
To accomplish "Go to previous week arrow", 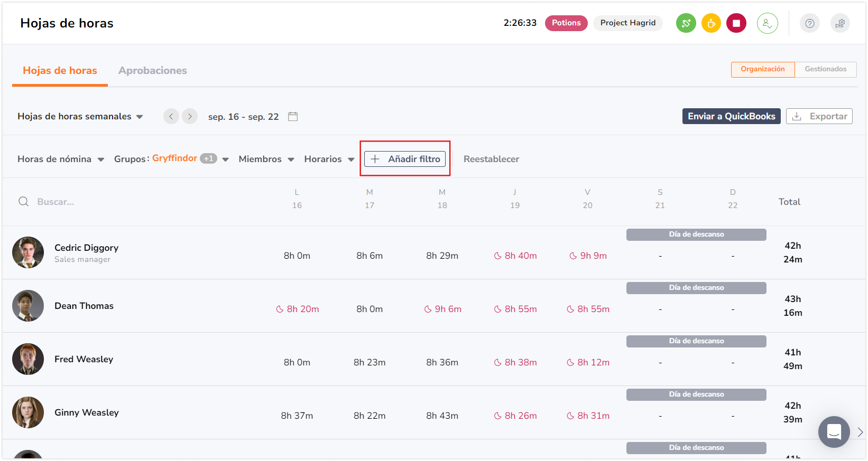I will tap(171, 116).
